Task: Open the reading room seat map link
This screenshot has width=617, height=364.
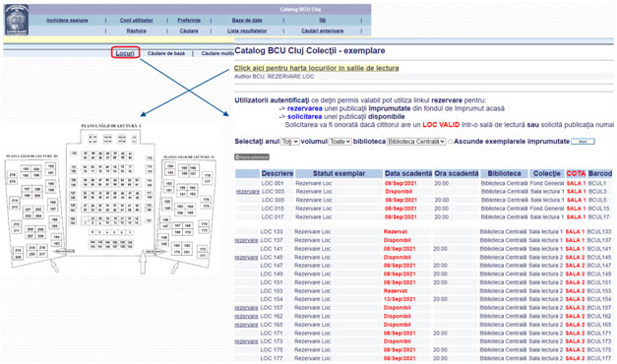Action: 316,68
